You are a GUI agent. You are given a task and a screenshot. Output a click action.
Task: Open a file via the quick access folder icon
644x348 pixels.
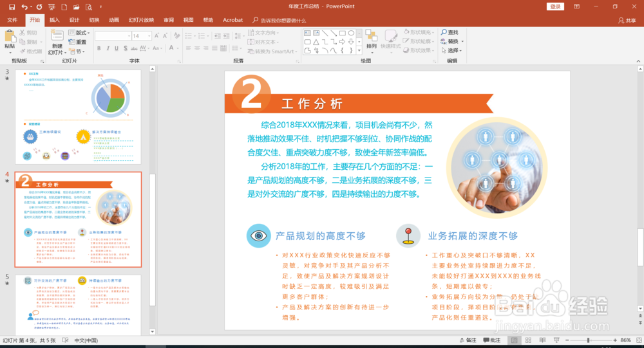pyautogui.click(x=77, y=6)
